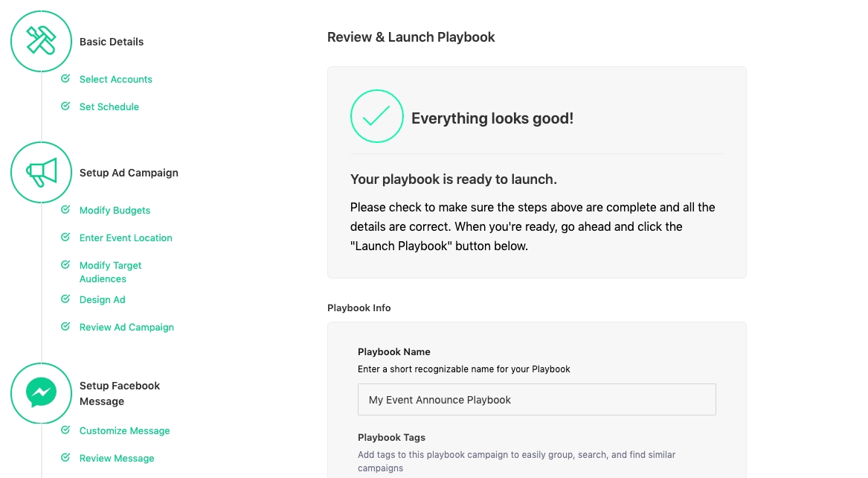Go to the Customize Message step

click(124, 431)
